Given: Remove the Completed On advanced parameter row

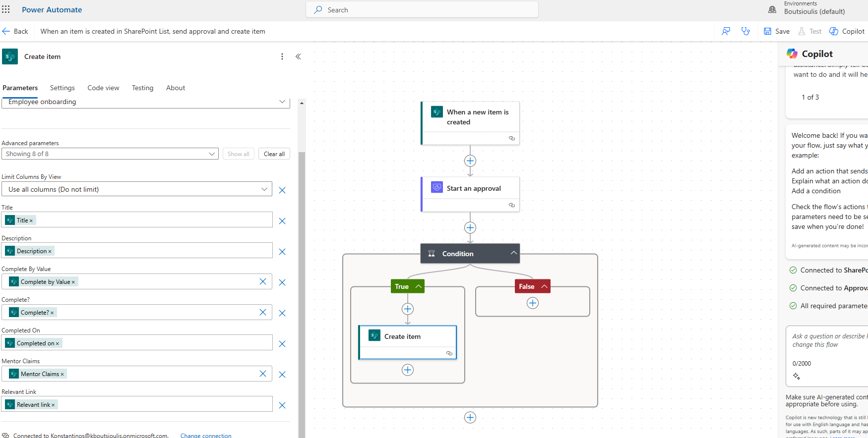Looking at the screenshot, I should (282, 344).
